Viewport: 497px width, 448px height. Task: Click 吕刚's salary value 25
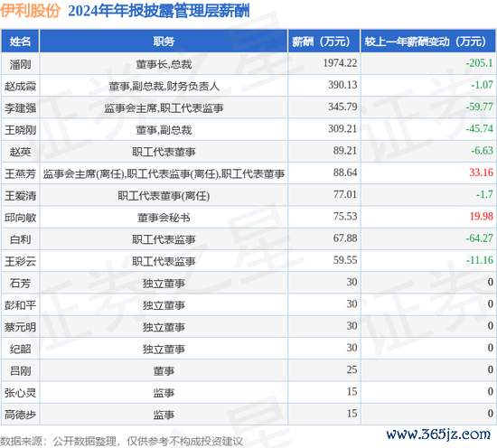pos(352,369)
